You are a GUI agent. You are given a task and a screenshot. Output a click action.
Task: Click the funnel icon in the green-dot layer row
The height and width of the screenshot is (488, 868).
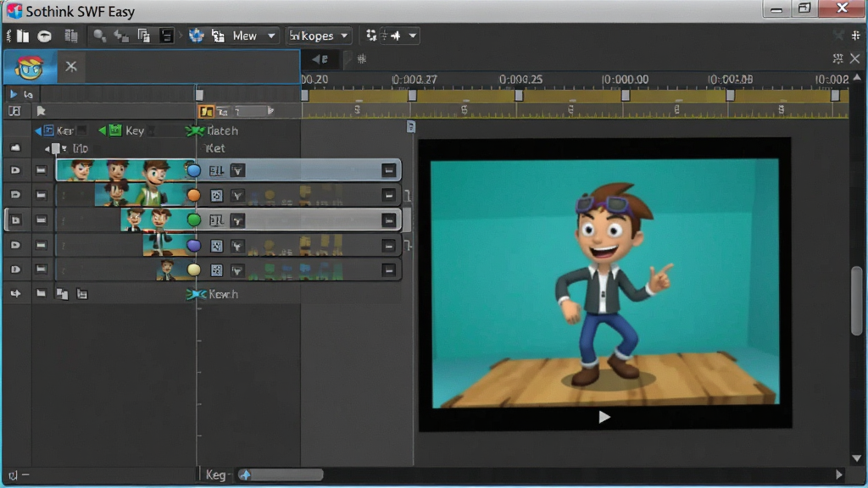(237, 220)
